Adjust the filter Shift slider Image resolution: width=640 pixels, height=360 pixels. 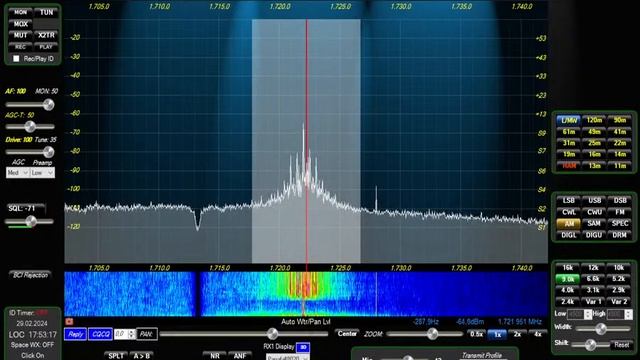pyautogui.click(x=591, y=345)
